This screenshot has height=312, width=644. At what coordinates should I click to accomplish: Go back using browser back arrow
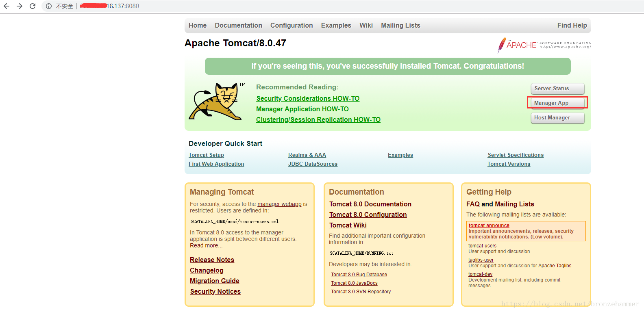tap(7, 6)
